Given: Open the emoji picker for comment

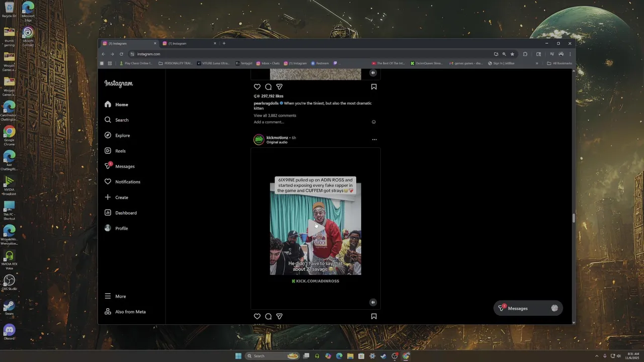Looking at the screenshot, I should click(373, 122).
